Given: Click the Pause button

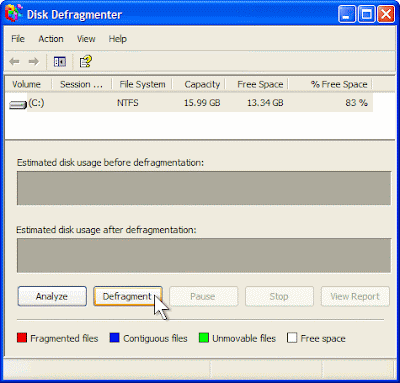Looking at the screenshot, I should pos(204,296).
